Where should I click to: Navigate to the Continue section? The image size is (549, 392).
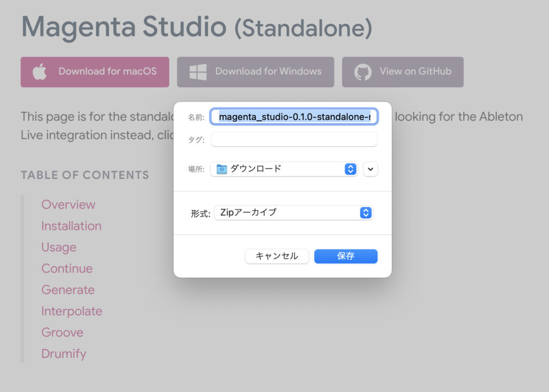67,268
